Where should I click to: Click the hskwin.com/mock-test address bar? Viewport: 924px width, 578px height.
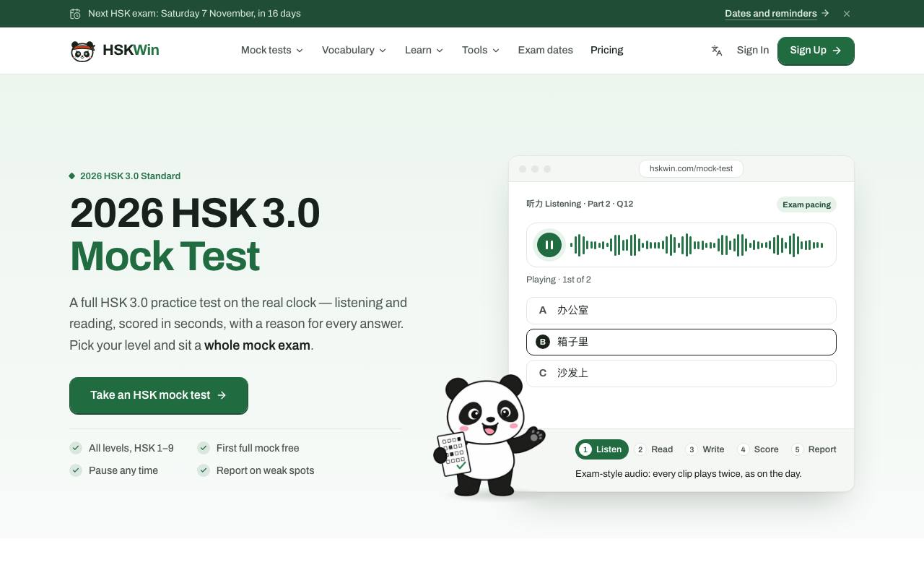click(691, 168)
